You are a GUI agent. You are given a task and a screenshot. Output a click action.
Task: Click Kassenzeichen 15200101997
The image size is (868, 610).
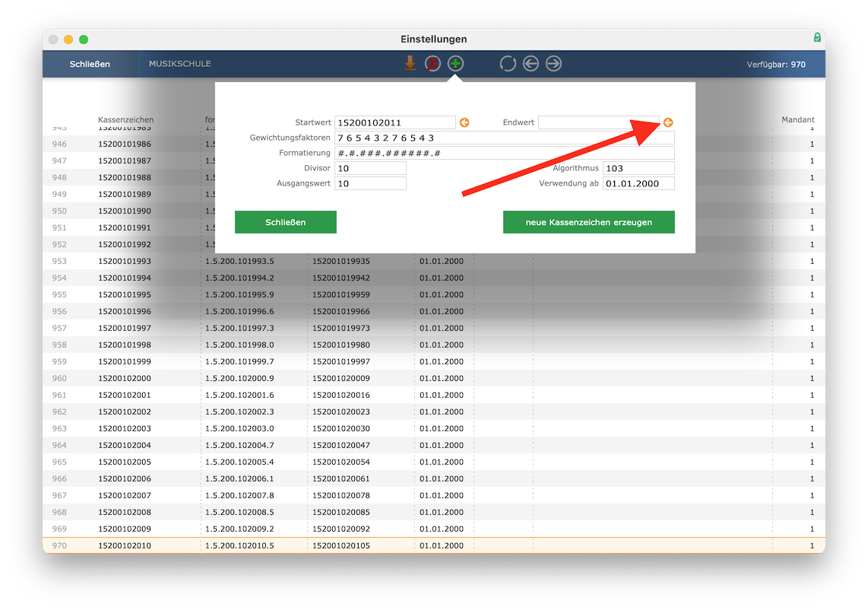(x=125, y=329)
